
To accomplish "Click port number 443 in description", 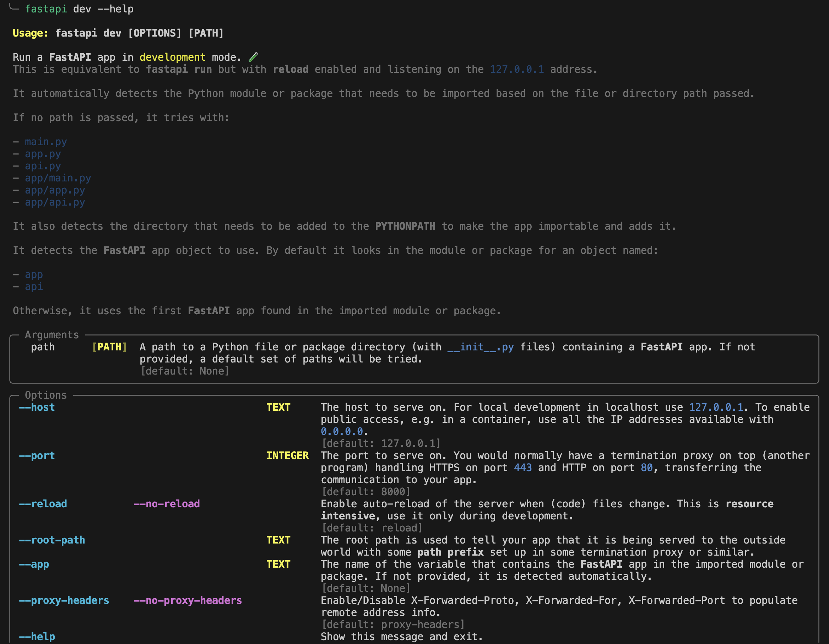I will pos(523,468).
